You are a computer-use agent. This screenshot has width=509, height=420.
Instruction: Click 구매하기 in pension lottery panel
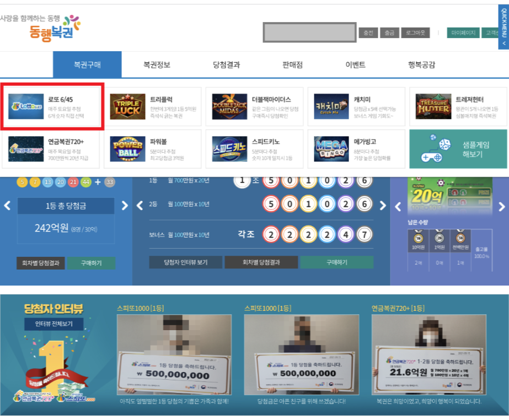tap(337, 262)
